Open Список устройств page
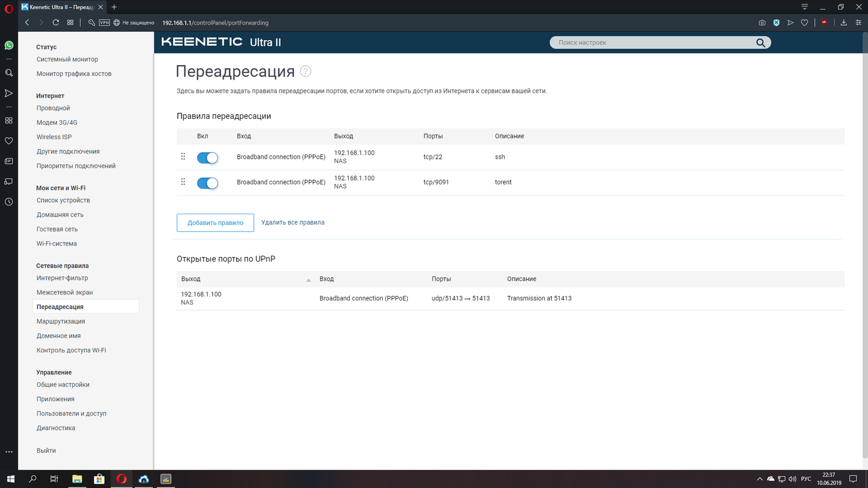The image size is (868, 488). click(x=63, y=200)
